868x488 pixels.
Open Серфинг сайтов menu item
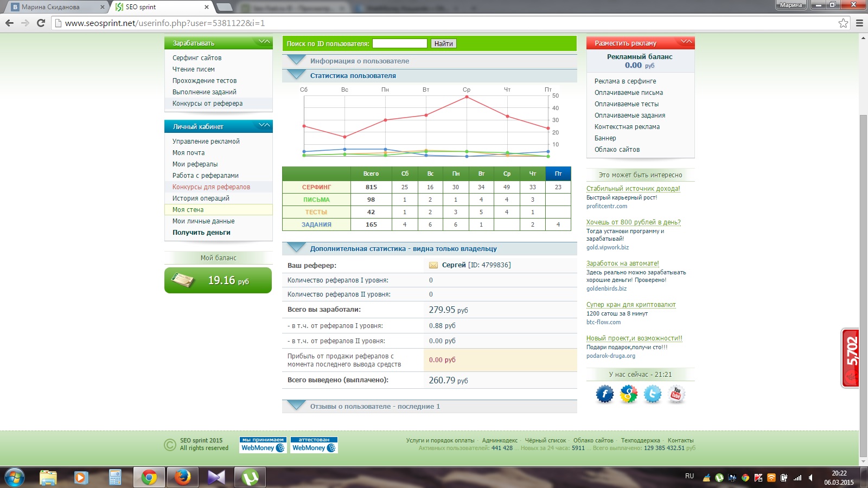197,58
